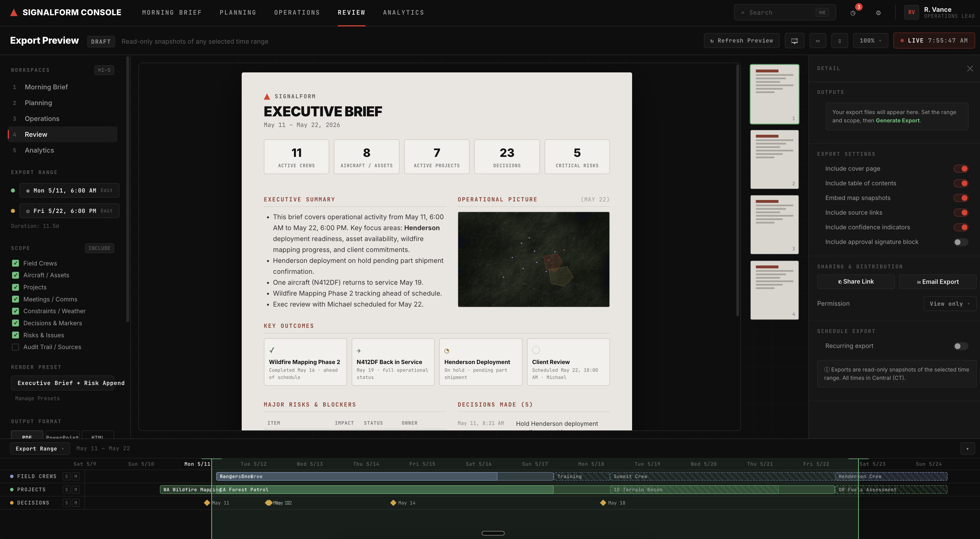
Task: Open the notifications clock icon with badge
Action: pos(853,13)
